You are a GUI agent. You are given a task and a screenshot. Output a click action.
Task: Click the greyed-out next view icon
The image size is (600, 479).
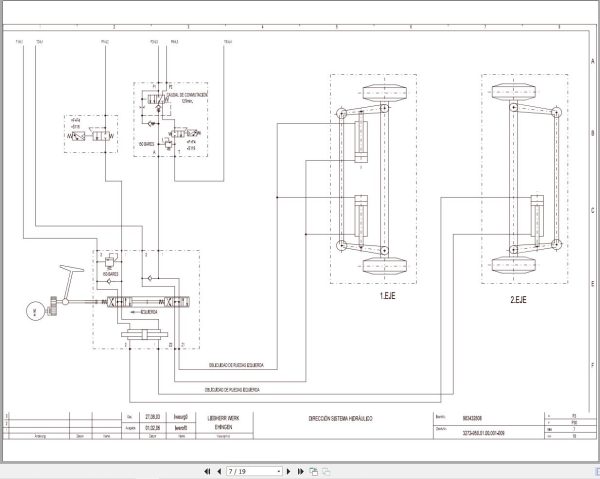pos(326,471)
